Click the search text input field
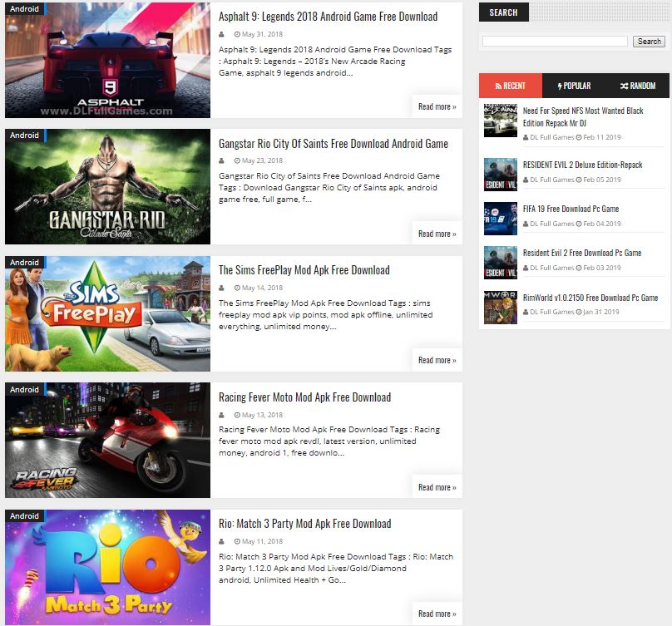 [x=555, y=42]
